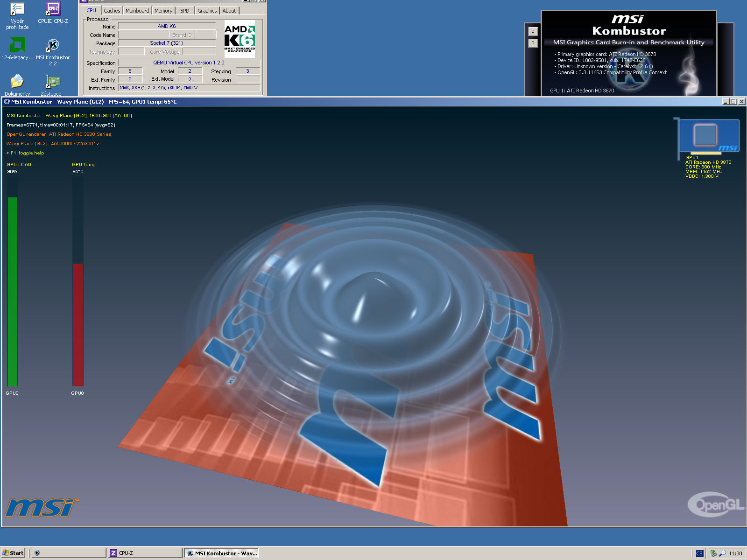This screenshot has width=747, height=560.
Task: Click the 65°C GPU temperature value
Action: (x=78, y=172)
